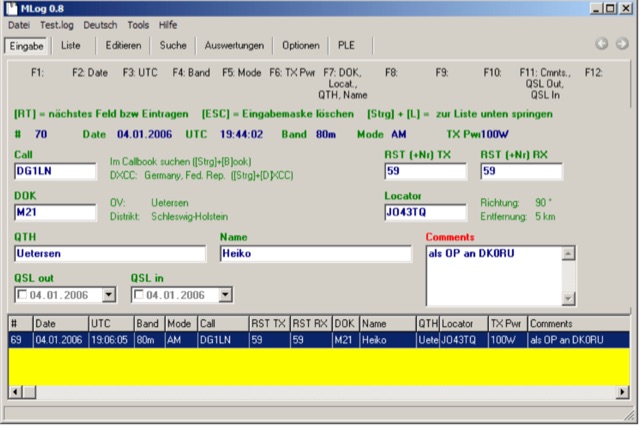
Task: Click the log list's right scroll arrow
Action: 623,392
